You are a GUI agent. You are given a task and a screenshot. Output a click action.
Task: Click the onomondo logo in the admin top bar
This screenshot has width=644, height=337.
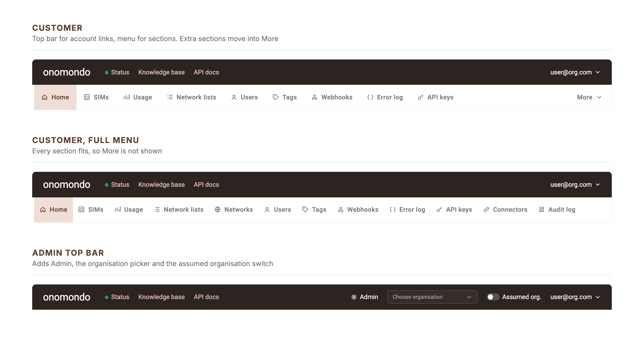[67, 297]
